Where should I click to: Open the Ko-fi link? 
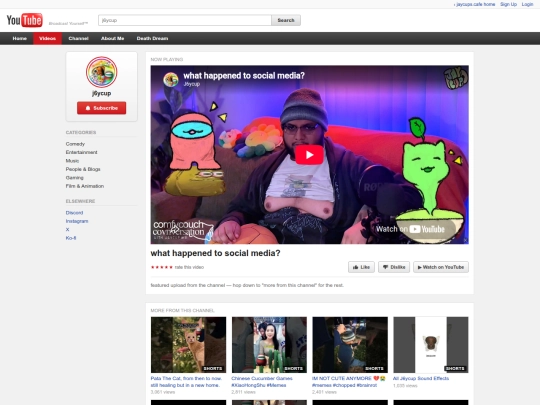71,238
